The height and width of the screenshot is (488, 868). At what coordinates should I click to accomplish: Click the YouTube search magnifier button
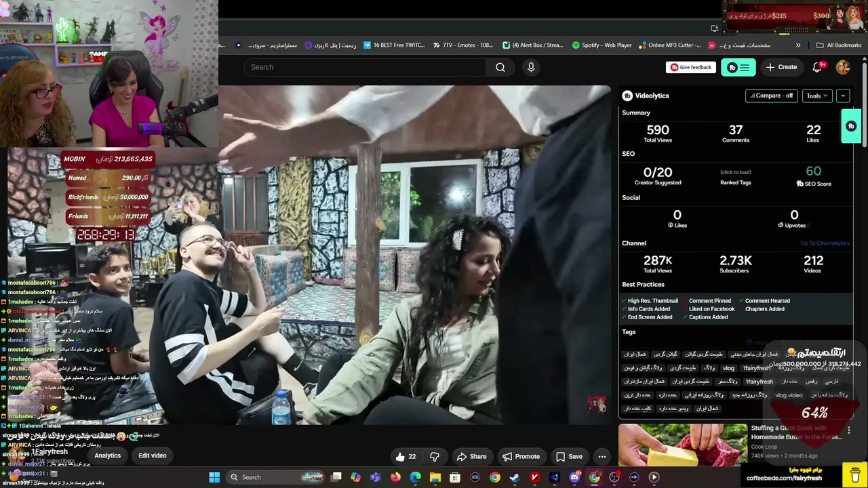(500, 67)
